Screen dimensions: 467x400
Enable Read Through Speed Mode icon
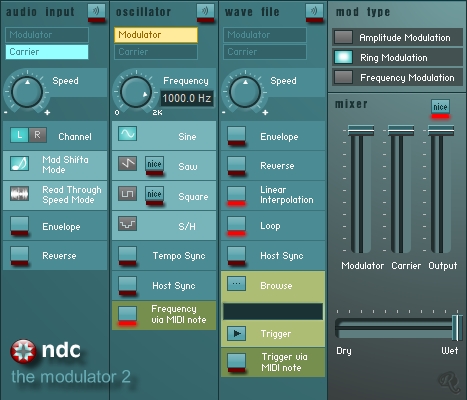coord(19,194)
